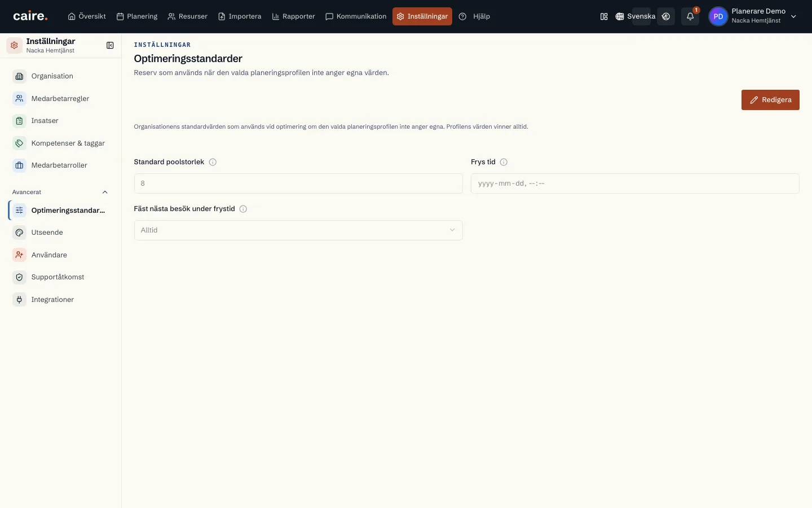Collapse the settings sidebar panel icon

[110, 45]
